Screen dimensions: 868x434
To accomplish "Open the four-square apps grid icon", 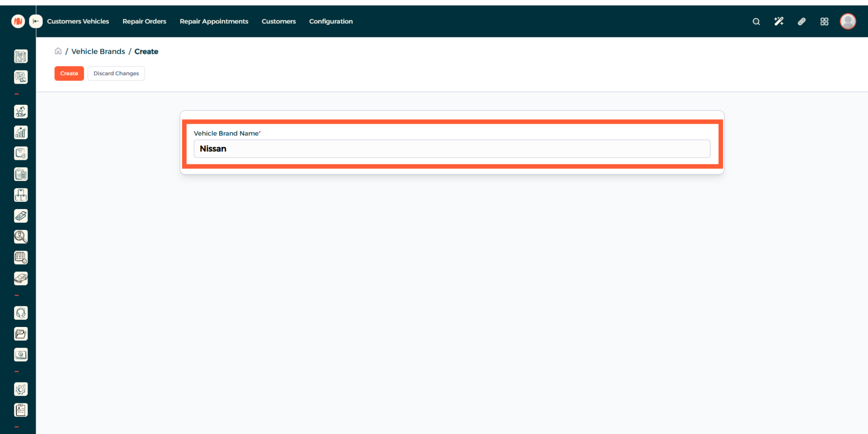I will click(x=824, y=22).
